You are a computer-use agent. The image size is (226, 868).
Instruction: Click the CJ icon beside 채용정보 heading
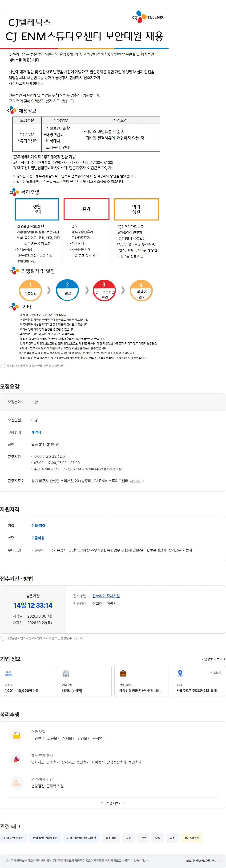[x=12, y=110]
